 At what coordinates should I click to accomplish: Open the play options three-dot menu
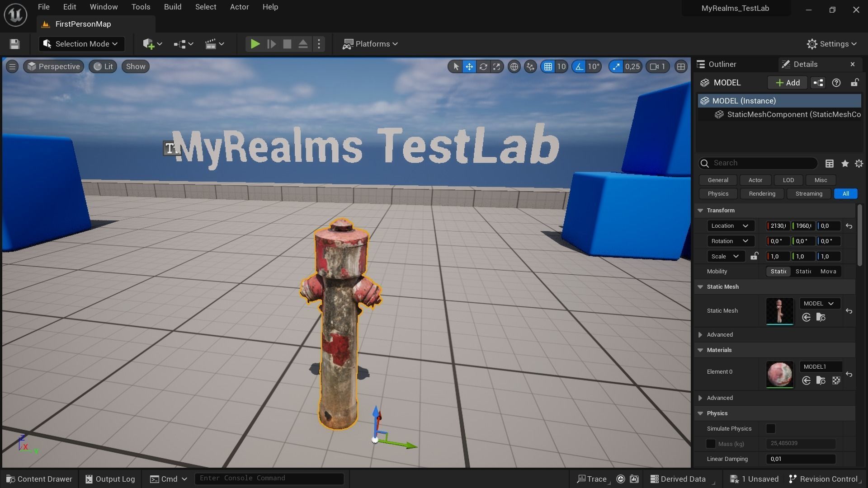pyautogui.click(x=319, y=44)
